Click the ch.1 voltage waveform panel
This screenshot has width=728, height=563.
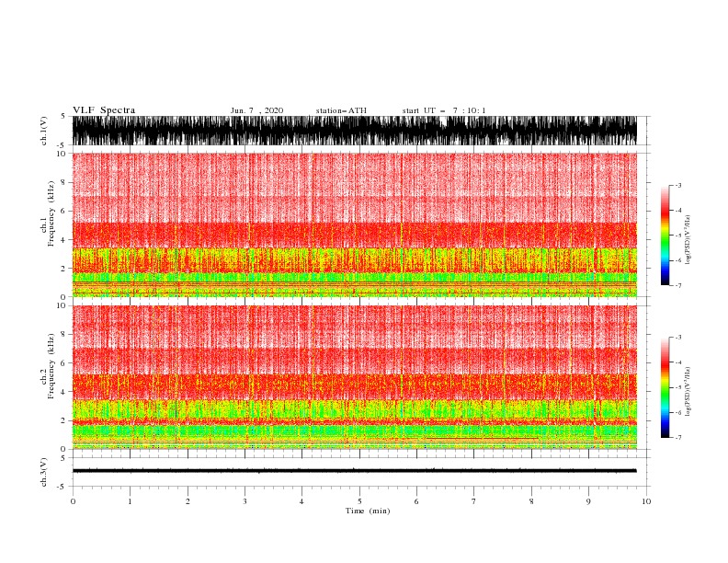[x=355, y=131]
